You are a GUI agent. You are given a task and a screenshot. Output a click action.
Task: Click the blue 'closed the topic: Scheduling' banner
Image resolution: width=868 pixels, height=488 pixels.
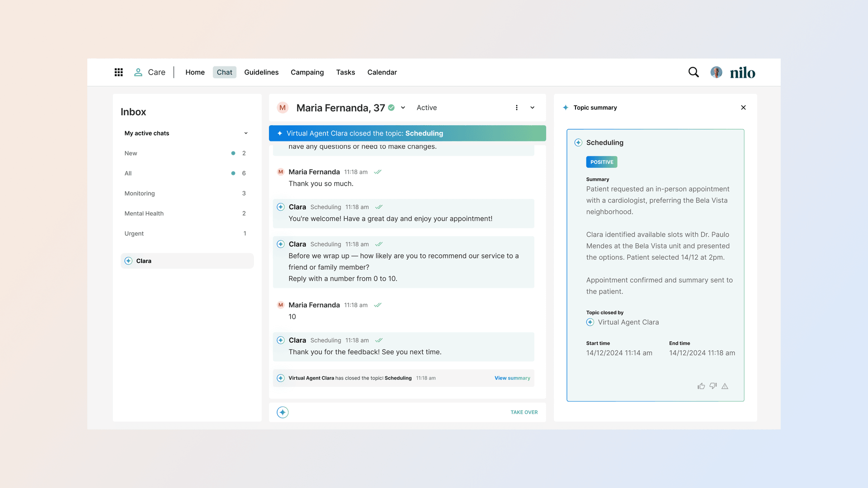(407, 133)
